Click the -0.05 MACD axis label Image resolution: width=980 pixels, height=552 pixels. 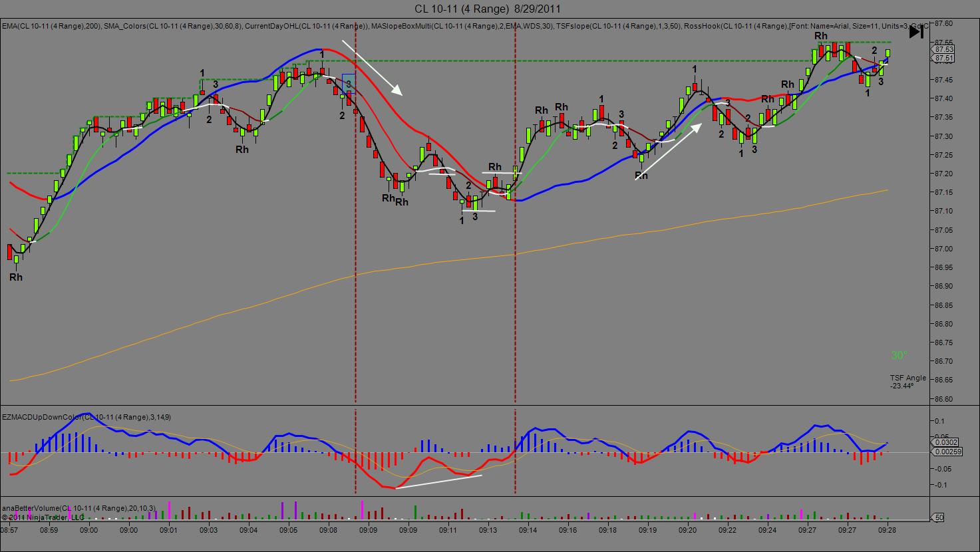943,469
